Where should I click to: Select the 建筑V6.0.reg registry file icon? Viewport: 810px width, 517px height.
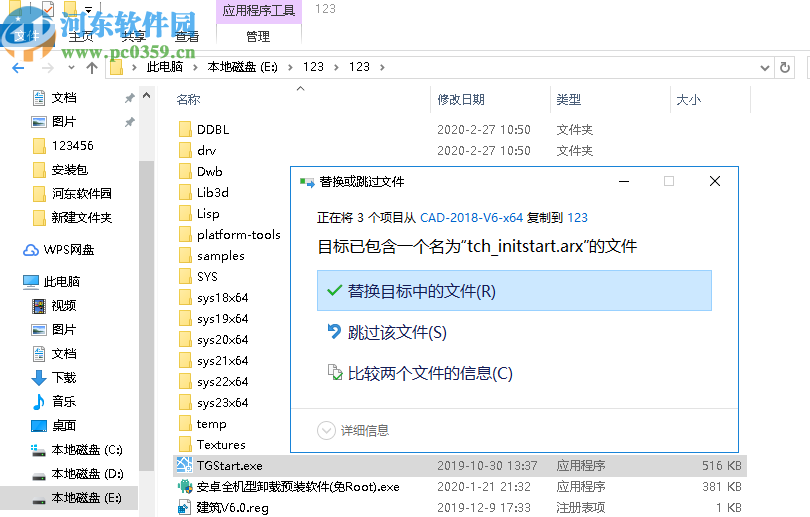coord(184,508)
